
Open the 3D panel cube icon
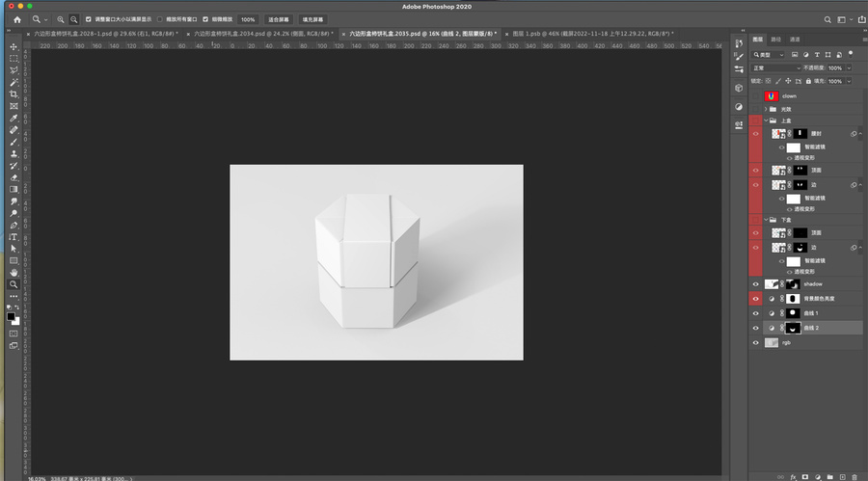[739, 88]
